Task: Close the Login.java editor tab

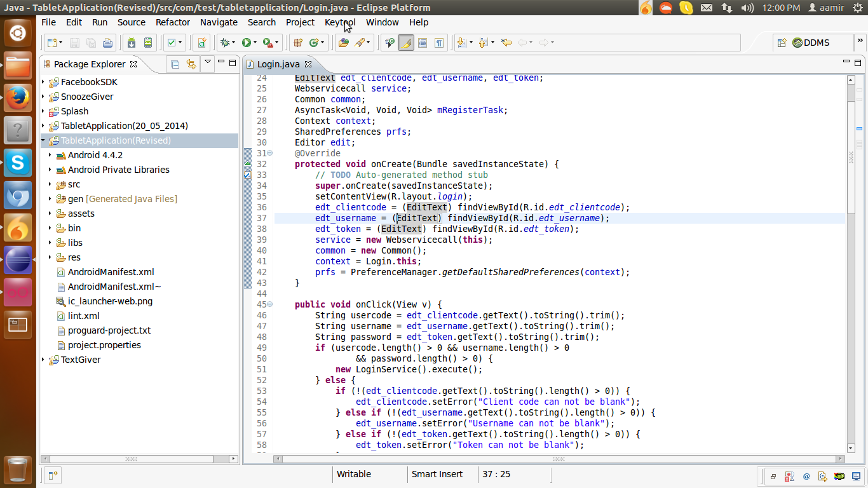Action: (x=308, y=64)
